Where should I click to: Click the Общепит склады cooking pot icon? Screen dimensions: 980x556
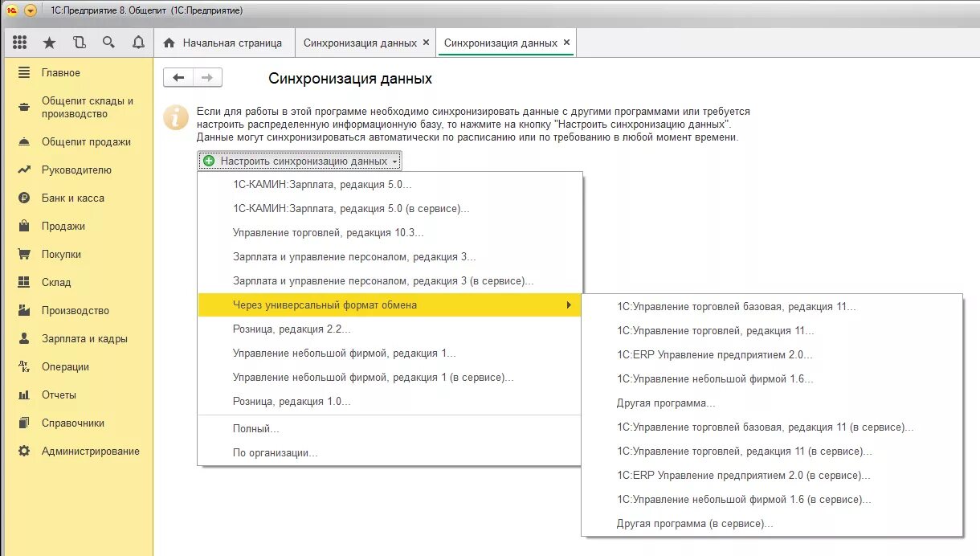click(24, 107)
